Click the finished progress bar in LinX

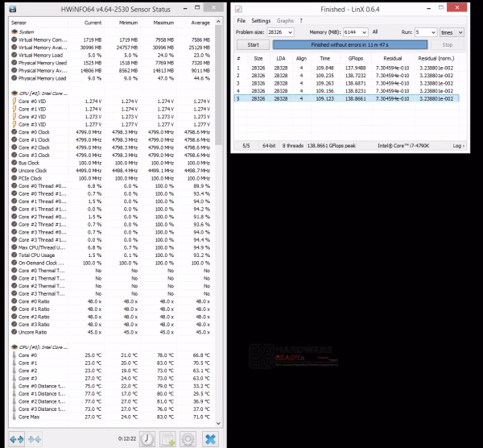pos(350,44)
